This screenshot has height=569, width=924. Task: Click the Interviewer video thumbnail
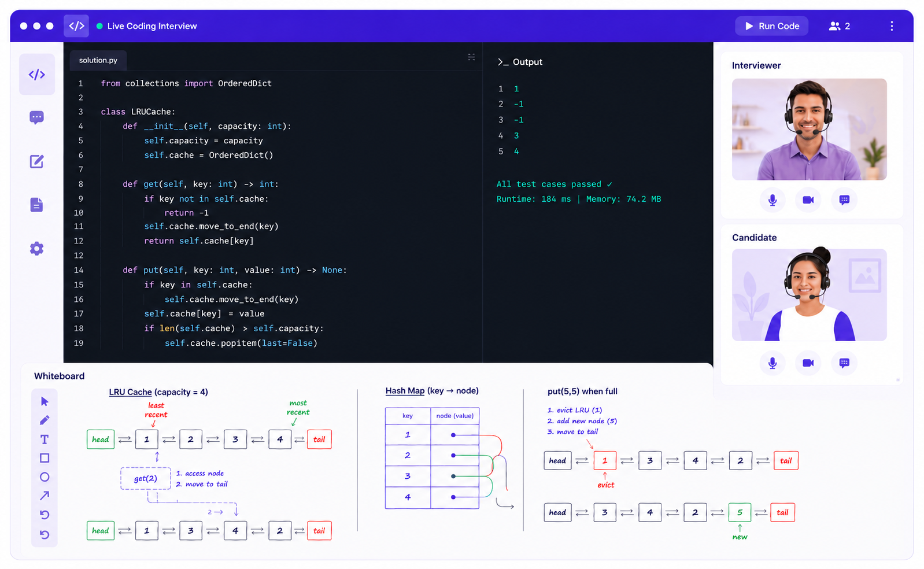pyautogui.click(x=809, y=130)
